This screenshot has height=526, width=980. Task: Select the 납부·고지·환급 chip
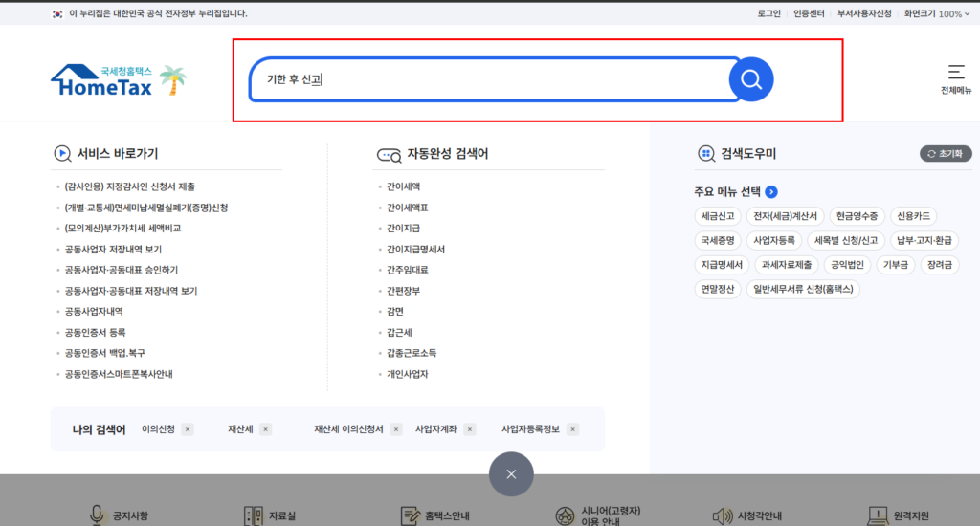click(x=924, y=240)
